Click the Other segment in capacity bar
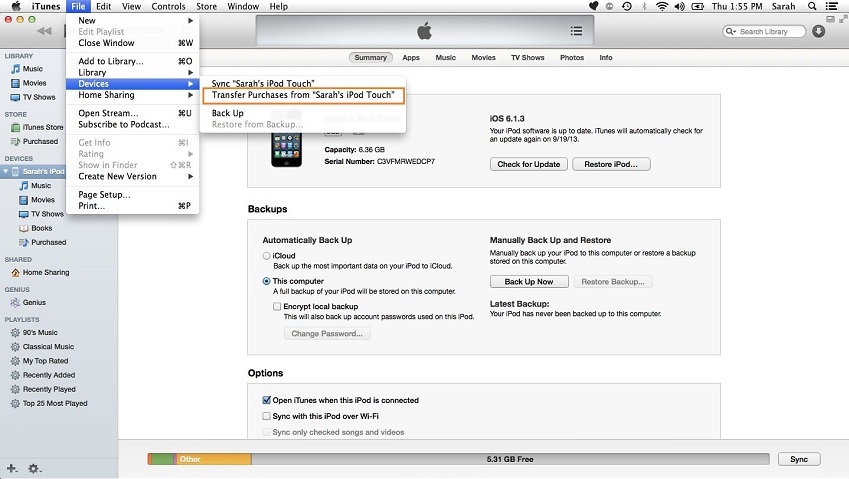 click(x=212, y=459)
